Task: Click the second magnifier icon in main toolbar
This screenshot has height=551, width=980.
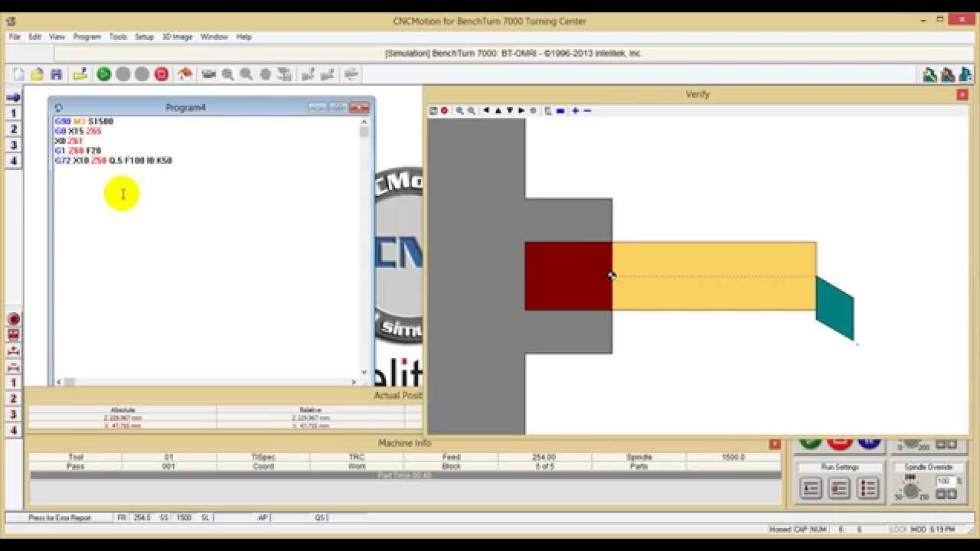Action: (x=246, y=74)
